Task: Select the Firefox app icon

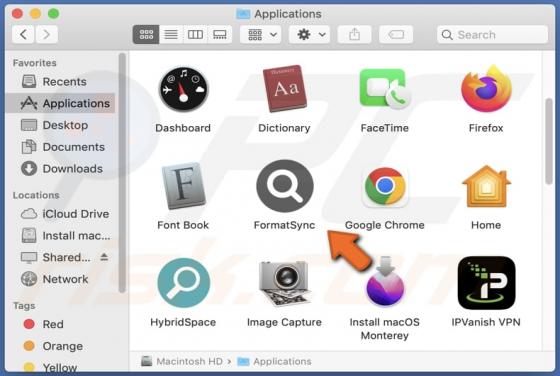Action: (x=486, y=89)
